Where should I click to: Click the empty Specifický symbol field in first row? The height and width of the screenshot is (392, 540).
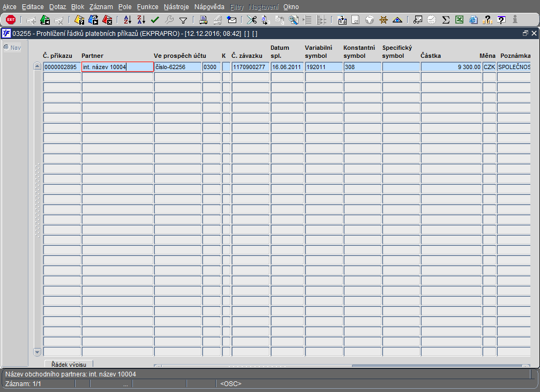pos(401,67)
